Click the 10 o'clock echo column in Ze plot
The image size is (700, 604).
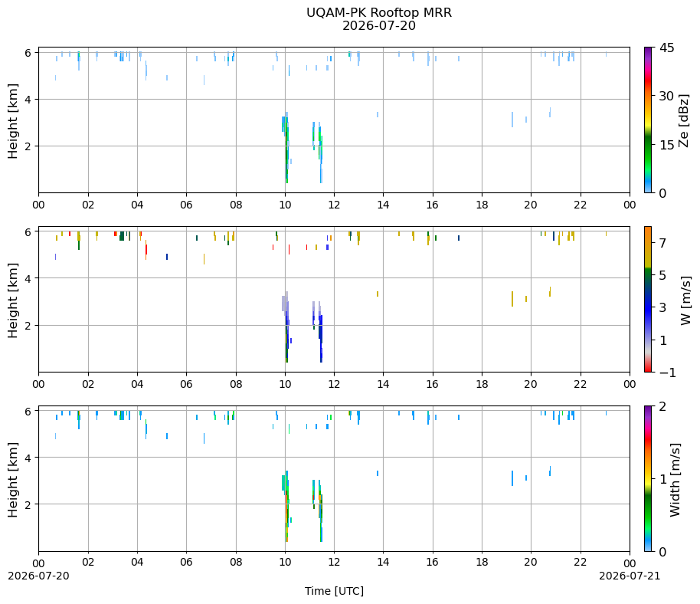tap(286, 147)
